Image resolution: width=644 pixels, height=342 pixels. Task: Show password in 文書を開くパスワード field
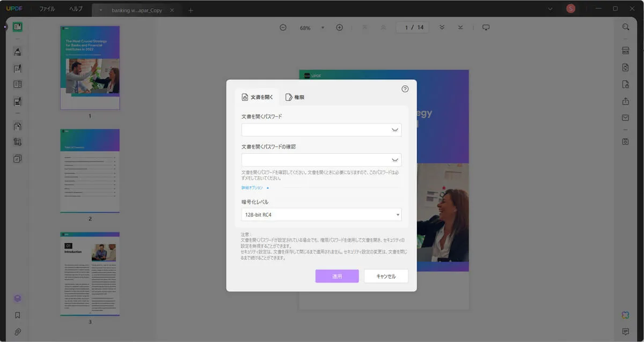click(x=395, y=130)
